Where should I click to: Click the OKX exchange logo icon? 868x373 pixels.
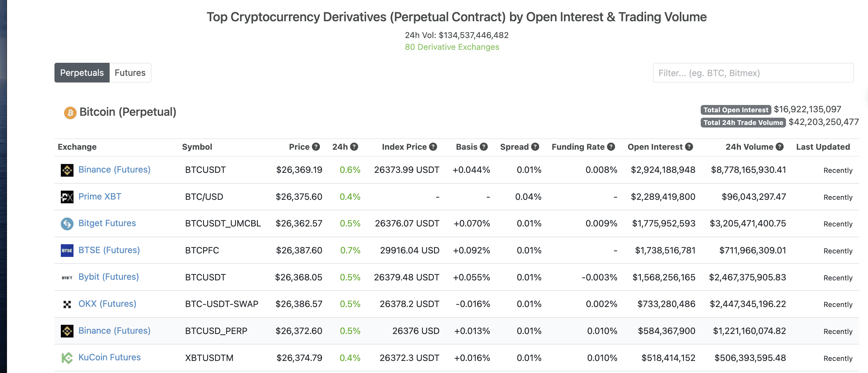[x=67, y=304]
